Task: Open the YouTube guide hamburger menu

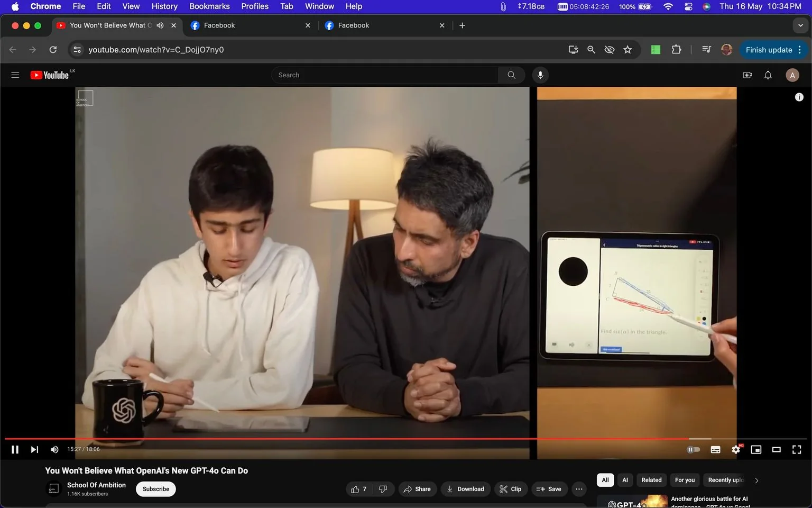Action: point(15,75)
